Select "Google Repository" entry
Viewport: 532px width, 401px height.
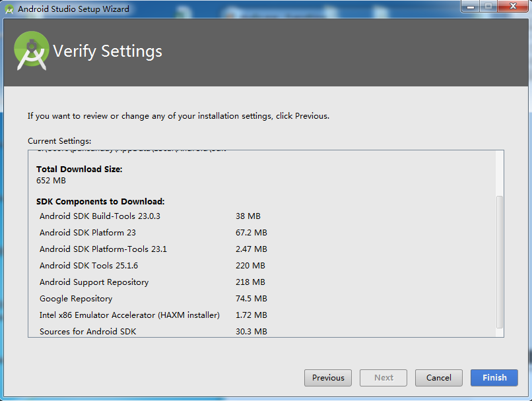[x=76, y=299]
